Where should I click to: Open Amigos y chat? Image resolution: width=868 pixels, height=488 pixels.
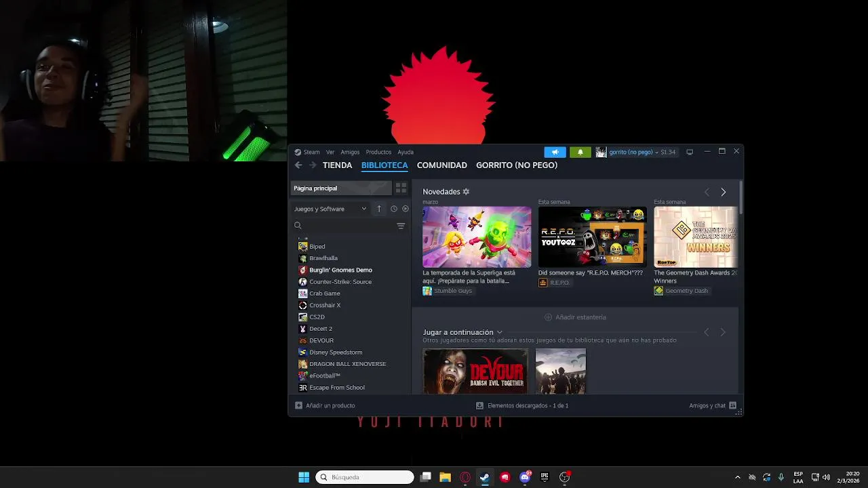(x=713, y=405)
